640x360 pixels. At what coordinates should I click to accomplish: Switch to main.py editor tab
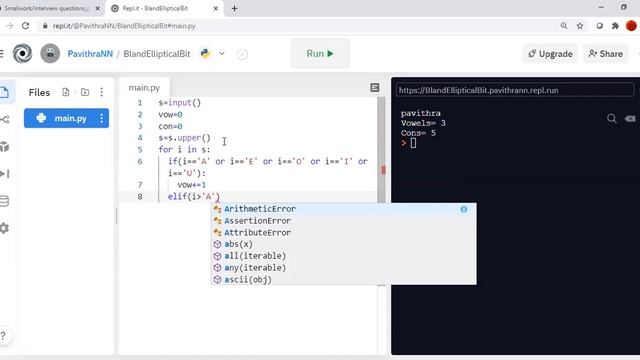pos(144,88)
